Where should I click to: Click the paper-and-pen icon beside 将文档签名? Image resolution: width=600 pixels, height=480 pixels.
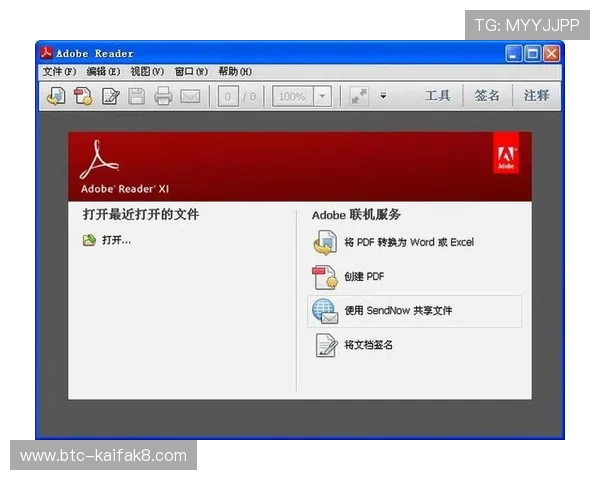[326, 345]
